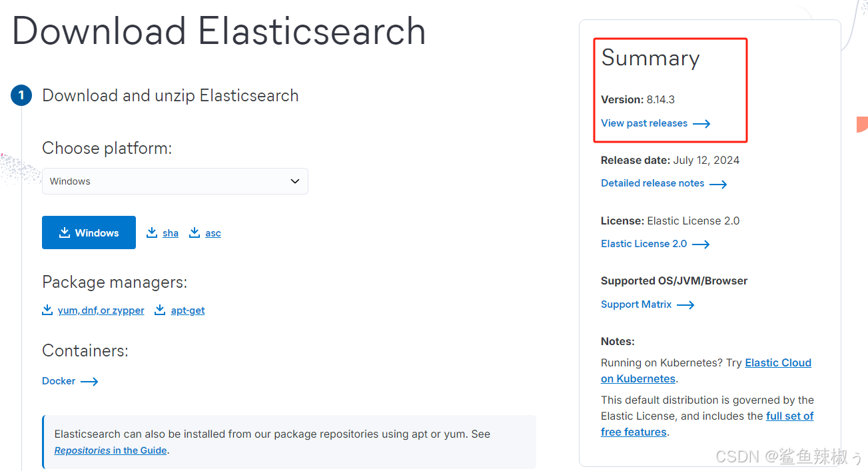Open the full set of free features link
Image resolution: width=868 pixels, height=471 pixels.
click(x=707, y=424)
